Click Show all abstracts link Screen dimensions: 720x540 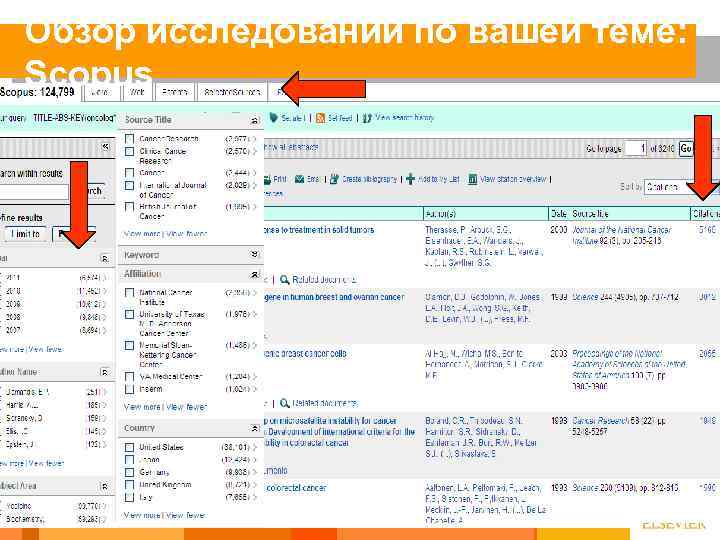pyautogui.click(x=291, y=147)
